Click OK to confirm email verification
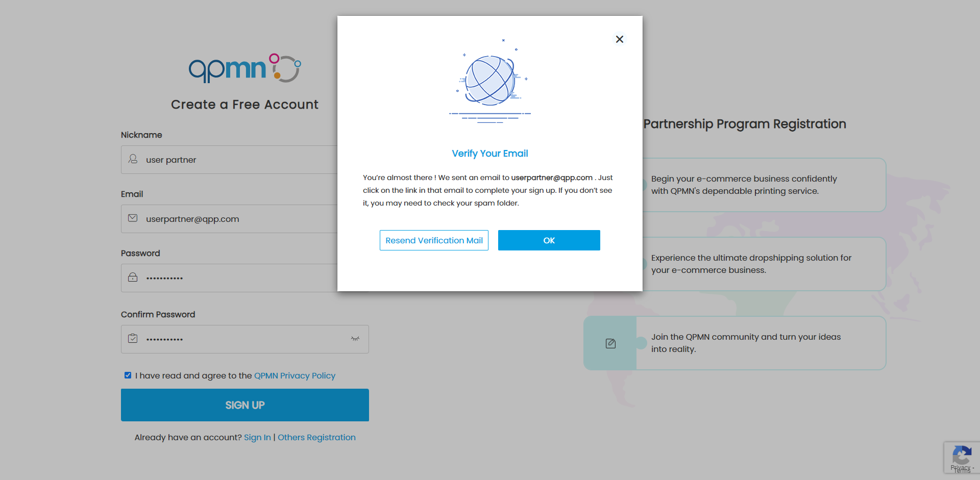Screen dimensions: 980x480 [549, 240]
